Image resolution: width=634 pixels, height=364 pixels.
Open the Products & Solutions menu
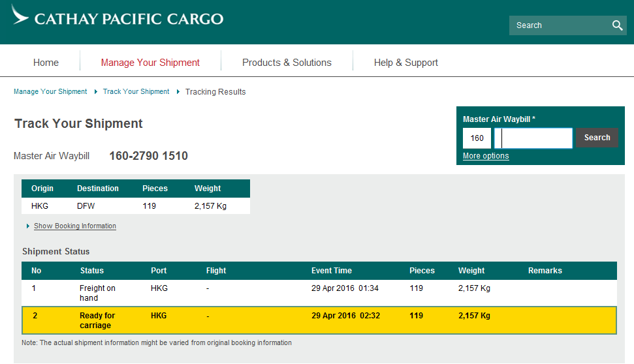tap(287, 63)
